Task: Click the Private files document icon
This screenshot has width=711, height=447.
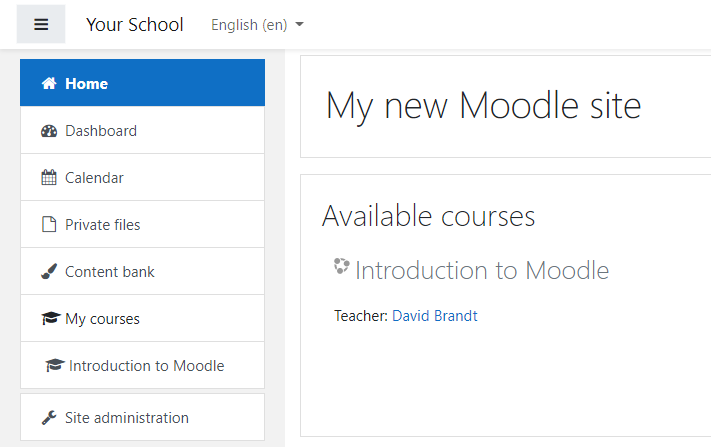Action: (x=49, y=224)
